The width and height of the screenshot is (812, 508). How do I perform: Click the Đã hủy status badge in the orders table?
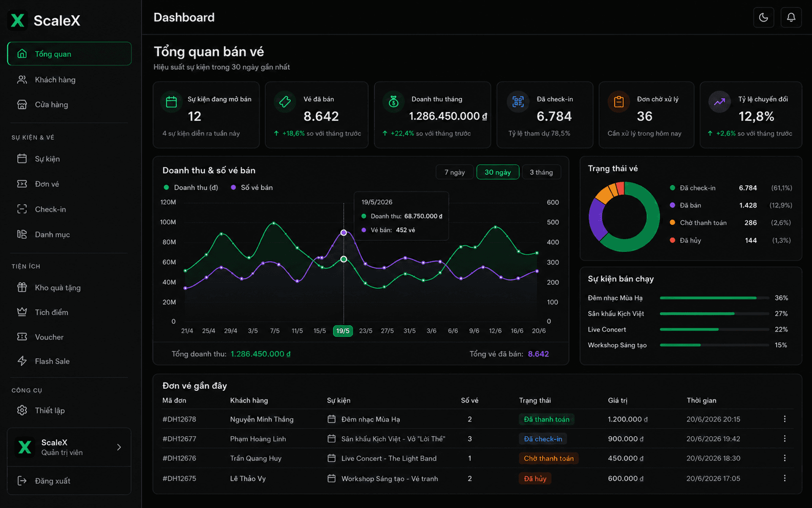535,478
